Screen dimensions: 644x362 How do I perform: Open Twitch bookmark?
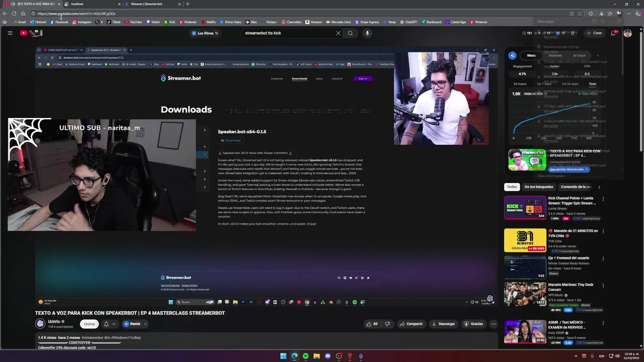click(153, 22)
